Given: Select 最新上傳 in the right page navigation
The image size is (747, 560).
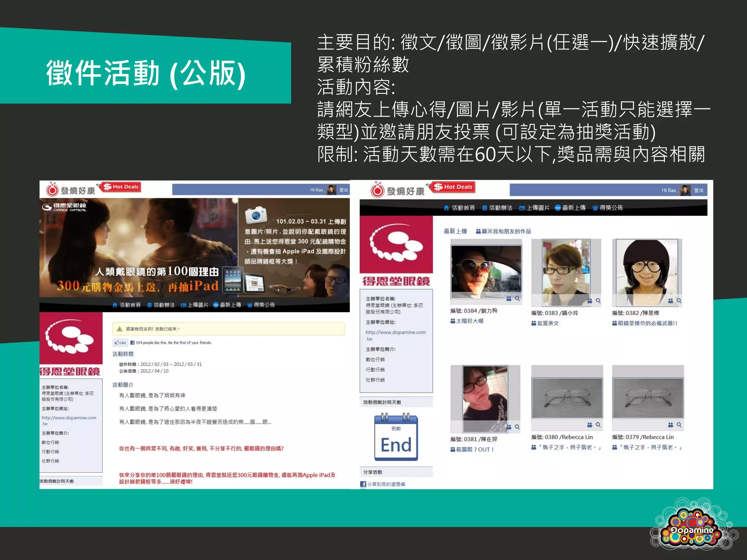Looking at the screenshot, I should (x=570, y=208).
